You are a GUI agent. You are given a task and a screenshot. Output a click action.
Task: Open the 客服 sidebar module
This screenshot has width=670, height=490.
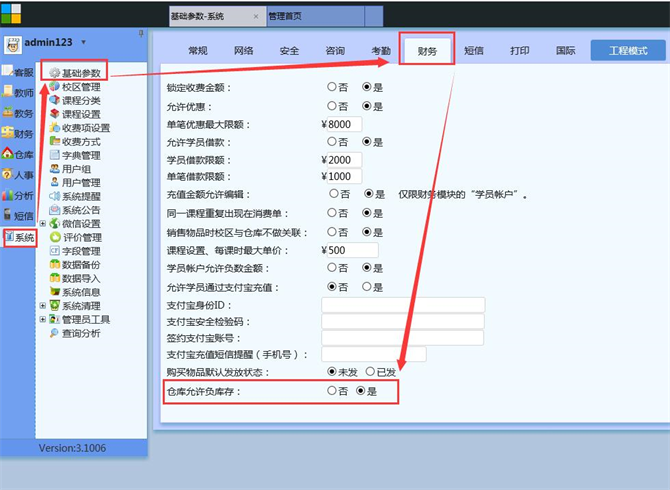(x=18, y=72)
